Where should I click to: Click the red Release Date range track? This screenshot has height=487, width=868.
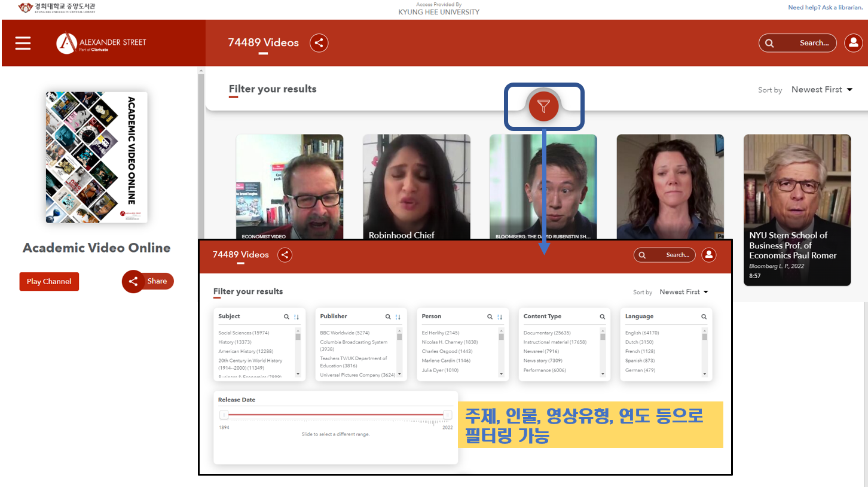(336, 415)
